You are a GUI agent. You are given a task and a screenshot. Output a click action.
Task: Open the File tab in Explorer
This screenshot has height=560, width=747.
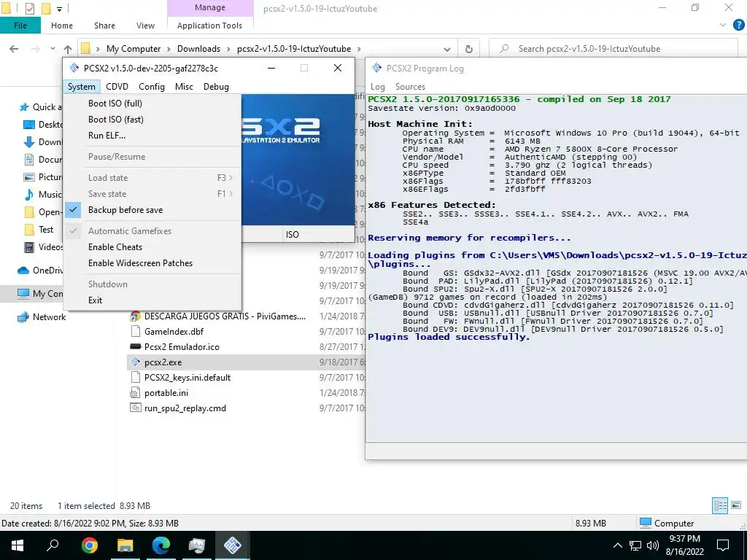[x=20, y=26]
